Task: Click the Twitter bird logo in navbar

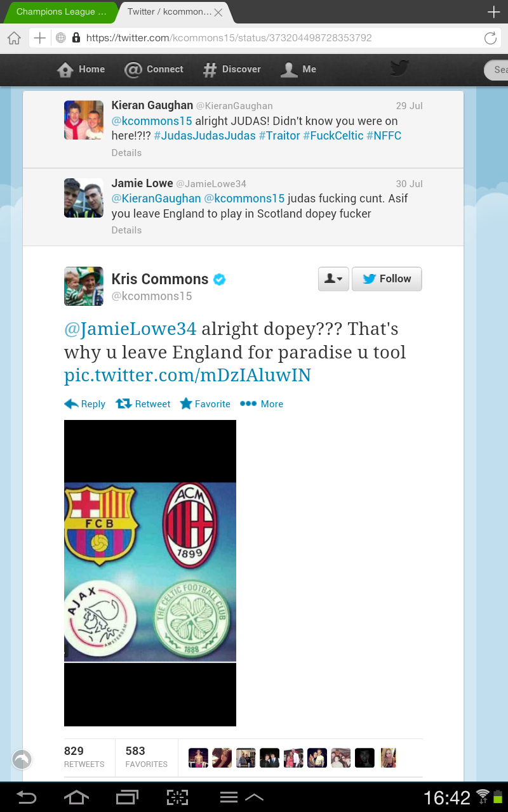Action: (x=399, y=69)
